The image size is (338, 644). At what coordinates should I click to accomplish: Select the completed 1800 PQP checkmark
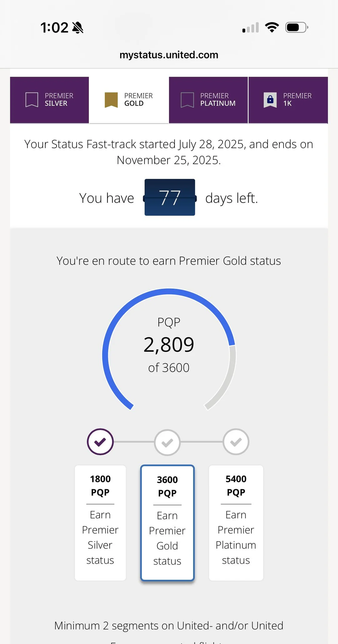100,442
